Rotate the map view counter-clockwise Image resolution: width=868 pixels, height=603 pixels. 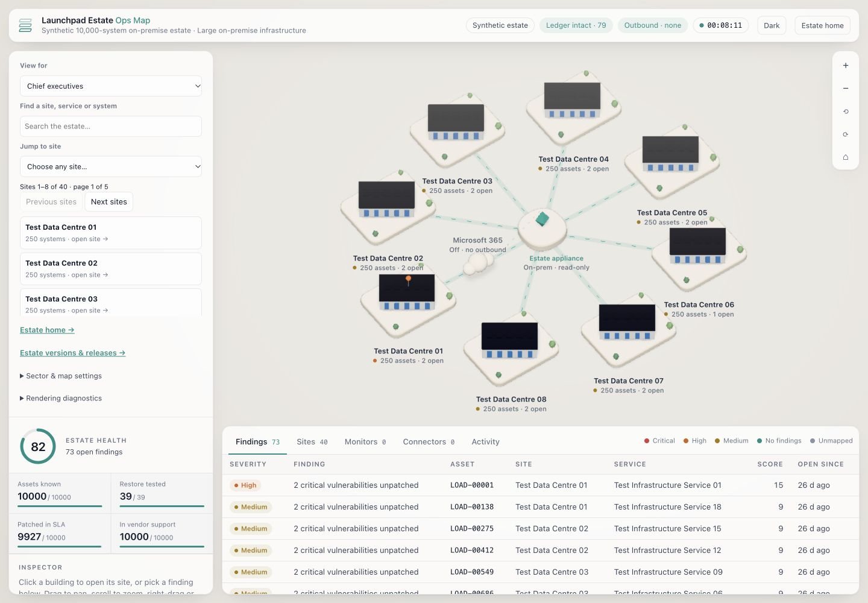(846, 111)
